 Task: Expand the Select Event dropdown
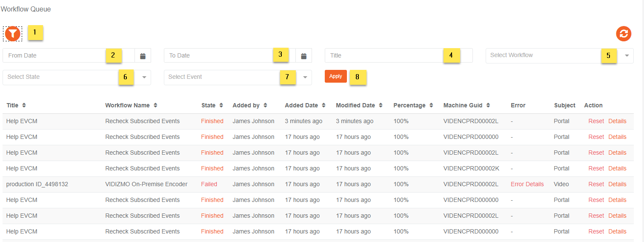coord(305,77)
